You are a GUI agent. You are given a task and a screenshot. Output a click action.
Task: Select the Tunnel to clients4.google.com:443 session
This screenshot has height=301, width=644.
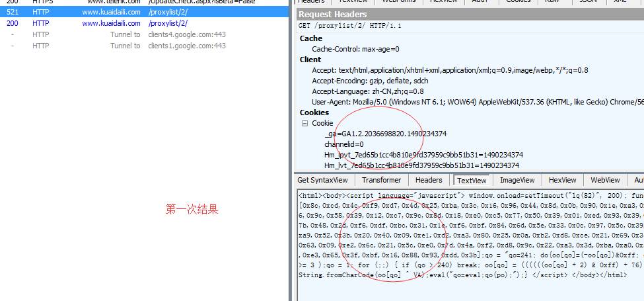[145, 34]
